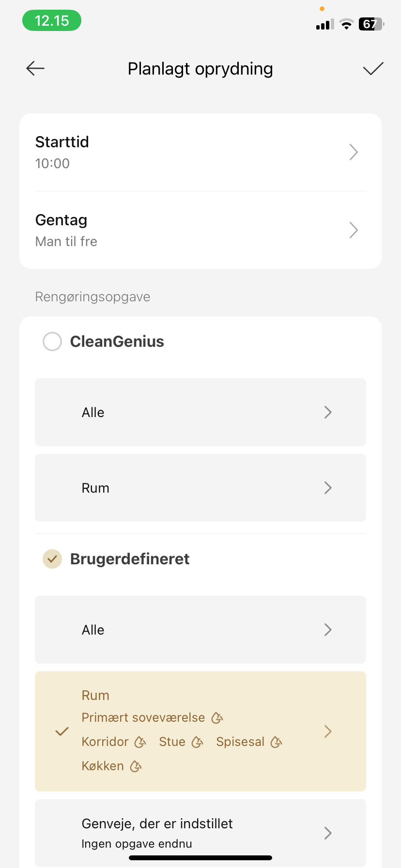
Task: Choose Rum under CleanGenius
Action: click(x=200, y=488)
